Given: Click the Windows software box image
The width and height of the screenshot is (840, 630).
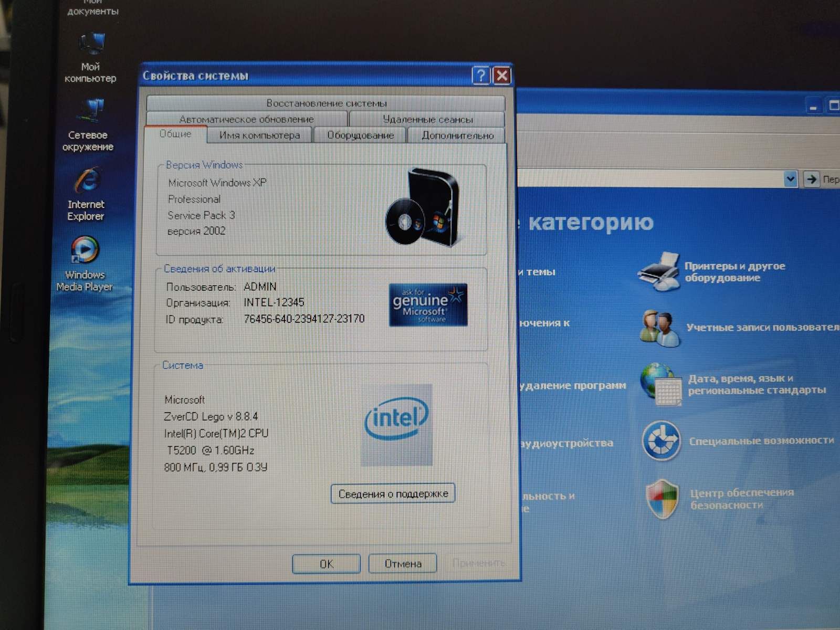Looking at the screenshot, I should pos(423,207).
